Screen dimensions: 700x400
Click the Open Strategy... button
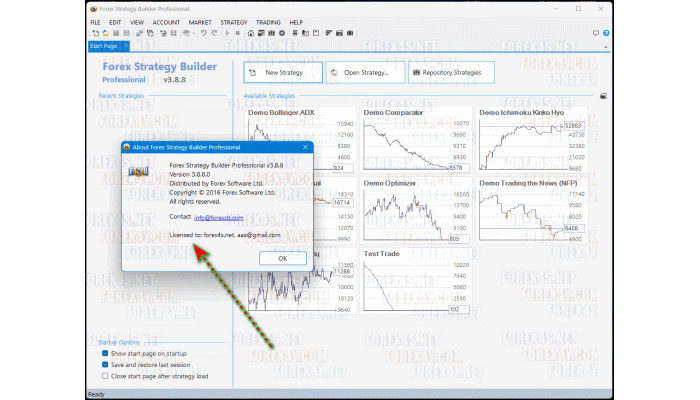(366, 72)
